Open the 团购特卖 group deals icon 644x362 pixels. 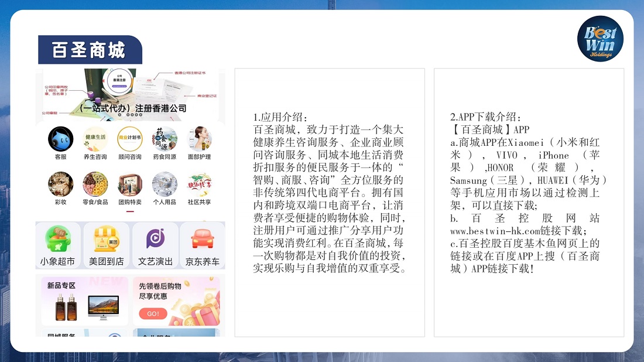click(x=129, y=185)
